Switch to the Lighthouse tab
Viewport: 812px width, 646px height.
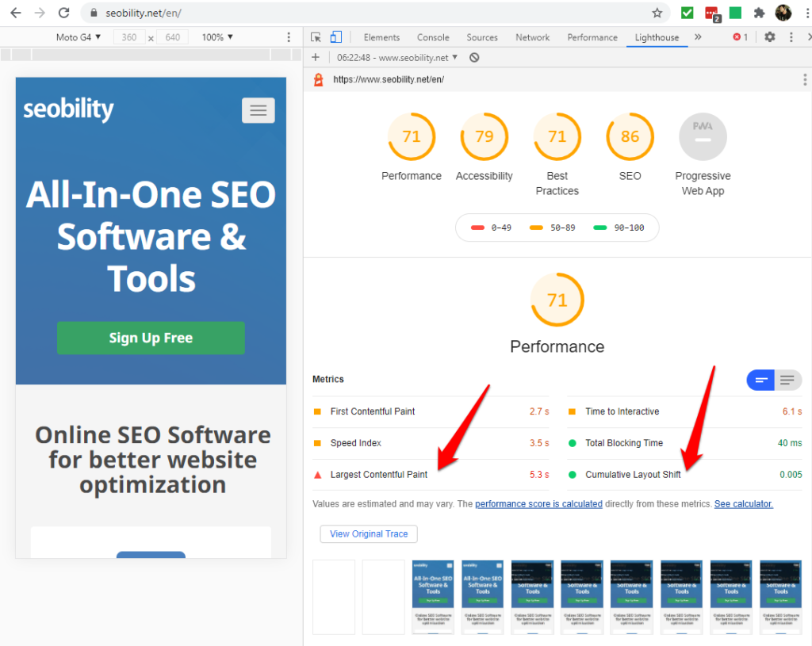[657, 37]
